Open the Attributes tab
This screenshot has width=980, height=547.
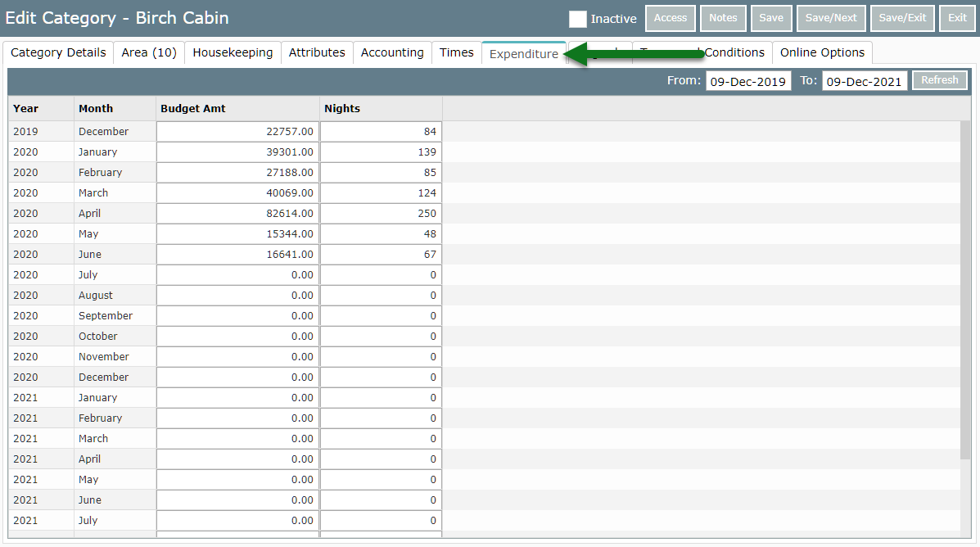317,52
